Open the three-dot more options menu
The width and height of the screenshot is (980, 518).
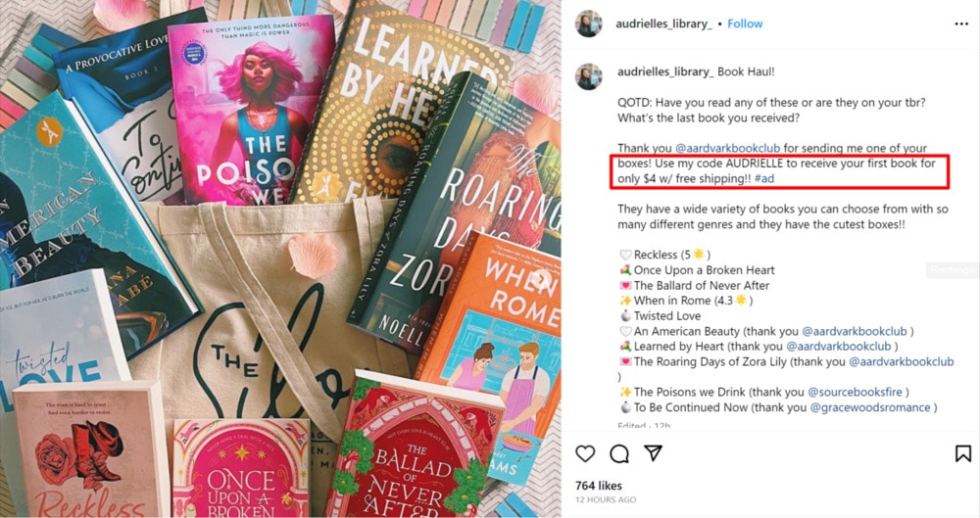[x=961, y=24]
